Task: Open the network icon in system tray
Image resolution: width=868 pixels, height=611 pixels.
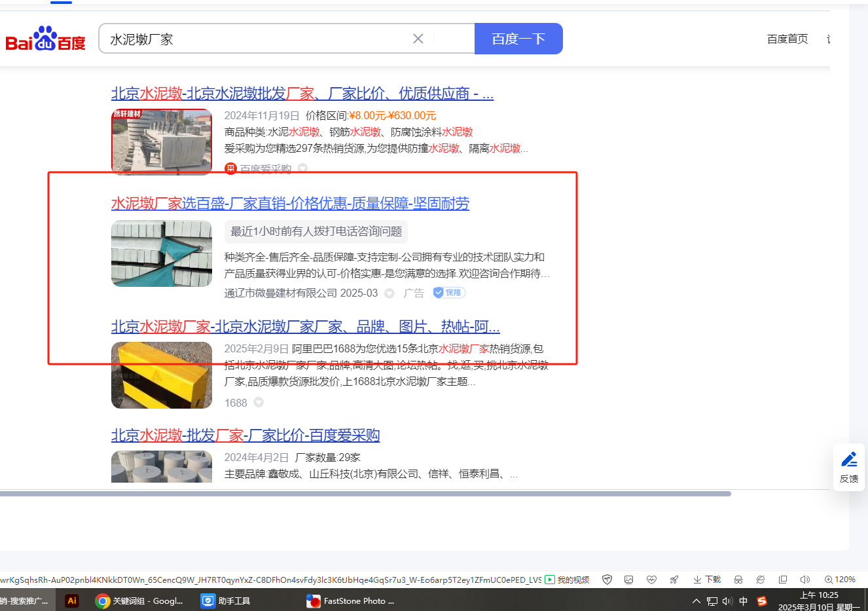Action: coord(712,601)
